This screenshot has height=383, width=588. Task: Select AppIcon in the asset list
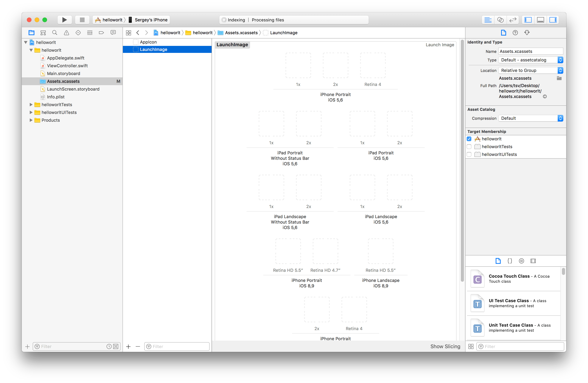pos(148,42)
